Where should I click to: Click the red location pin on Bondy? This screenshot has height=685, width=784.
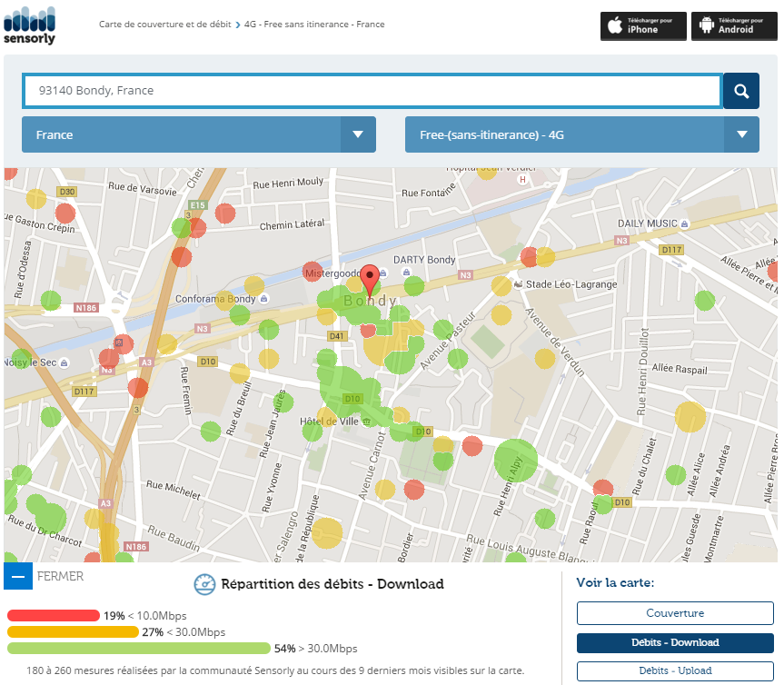point(370,277)
